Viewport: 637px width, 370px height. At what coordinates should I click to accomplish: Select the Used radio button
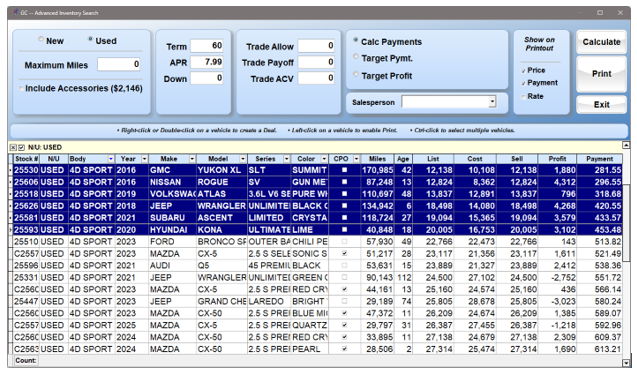90,39
